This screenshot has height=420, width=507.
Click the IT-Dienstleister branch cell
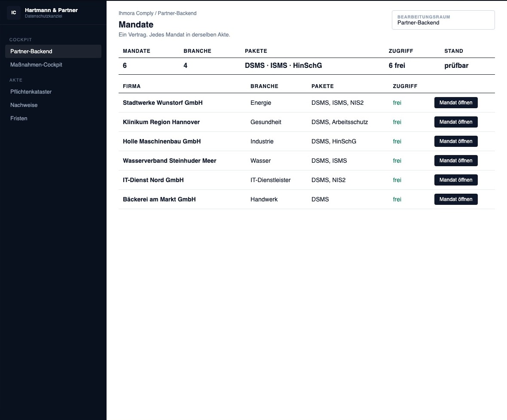tap(270, 180)
